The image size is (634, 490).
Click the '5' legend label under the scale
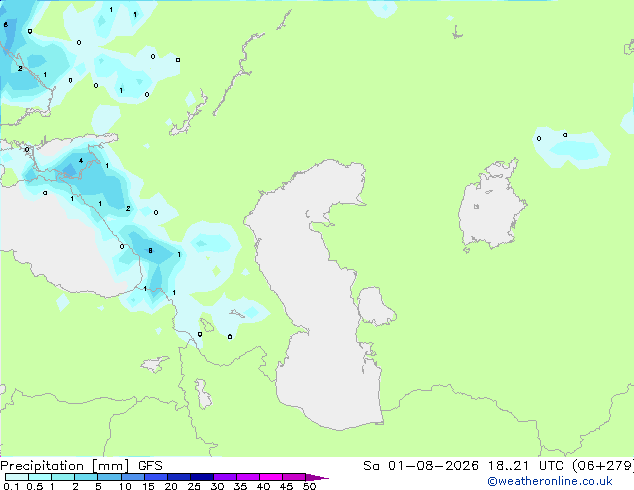coord(98,486)
